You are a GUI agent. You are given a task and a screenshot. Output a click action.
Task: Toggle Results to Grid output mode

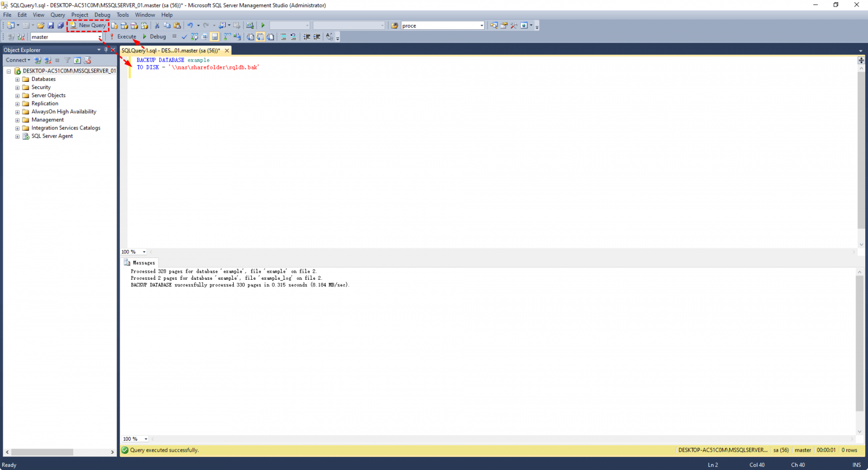point(260,37)
